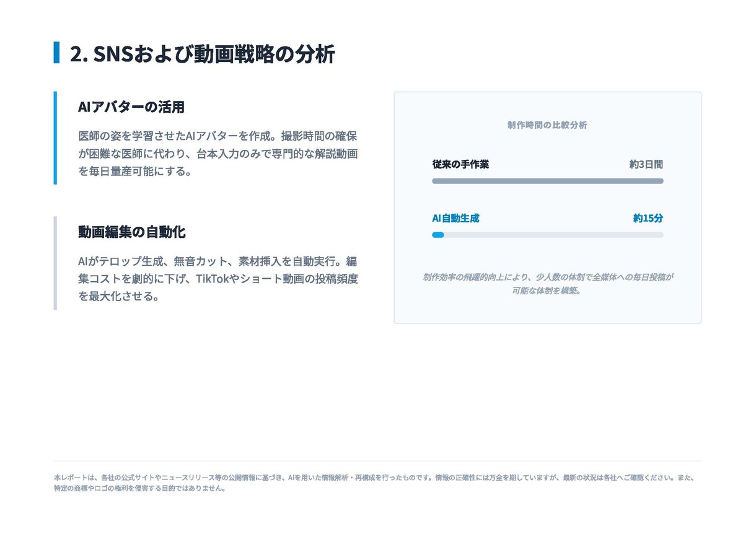This screenshot has width=756, height=534.
Task: Click the 'AI自動生成' label
Action: [455, 218]
